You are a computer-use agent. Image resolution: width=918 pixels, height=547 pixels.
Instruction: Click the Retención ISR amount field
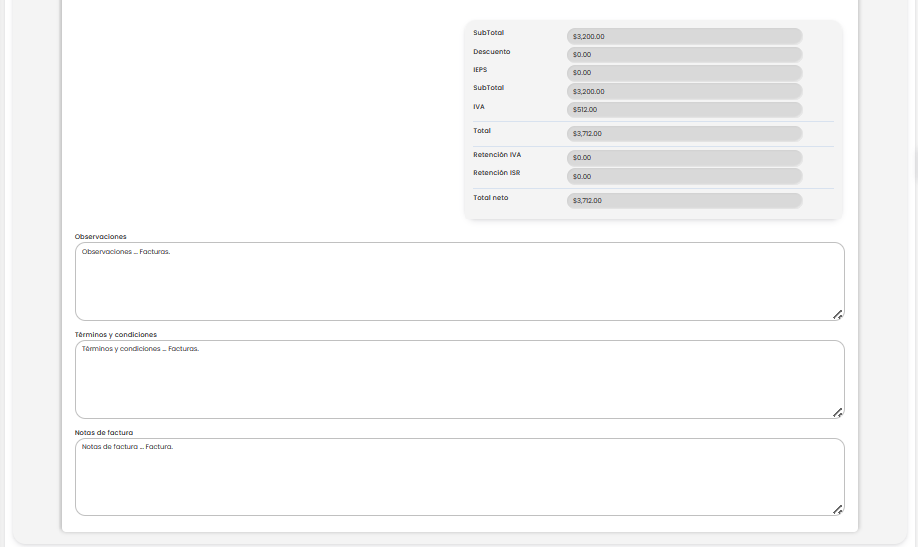click(x=684, y=176)
